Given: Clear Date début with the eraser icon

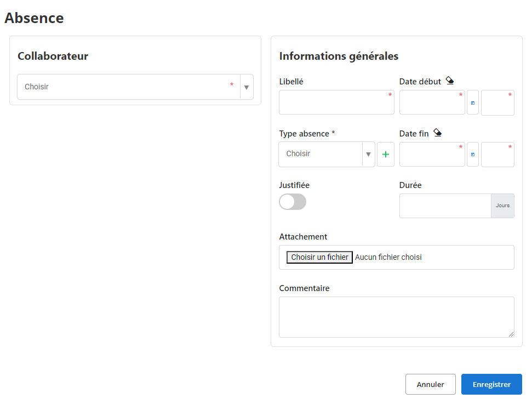Looking at the screenshot, I should 450,81.
